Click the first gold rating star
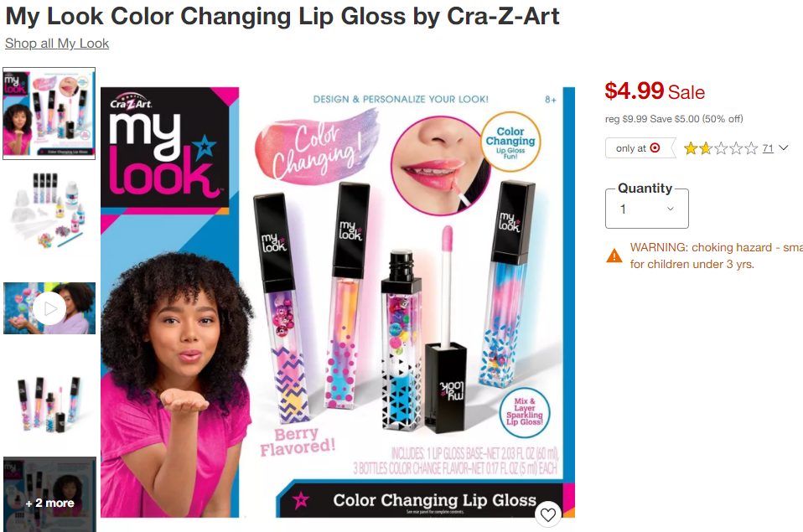The image size is (803, 532). [691, 148]
